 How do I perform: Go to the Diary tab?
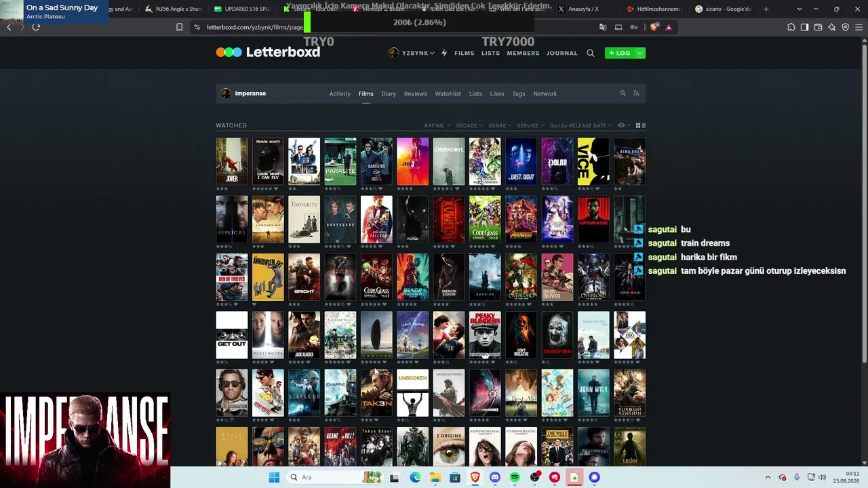point(389,94)
